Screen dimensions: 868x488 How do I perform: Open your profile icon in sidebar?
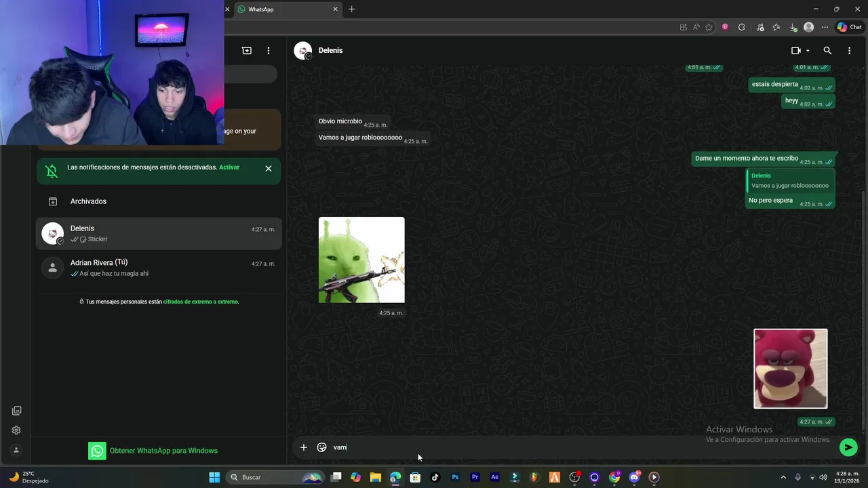tap(16, 450)
